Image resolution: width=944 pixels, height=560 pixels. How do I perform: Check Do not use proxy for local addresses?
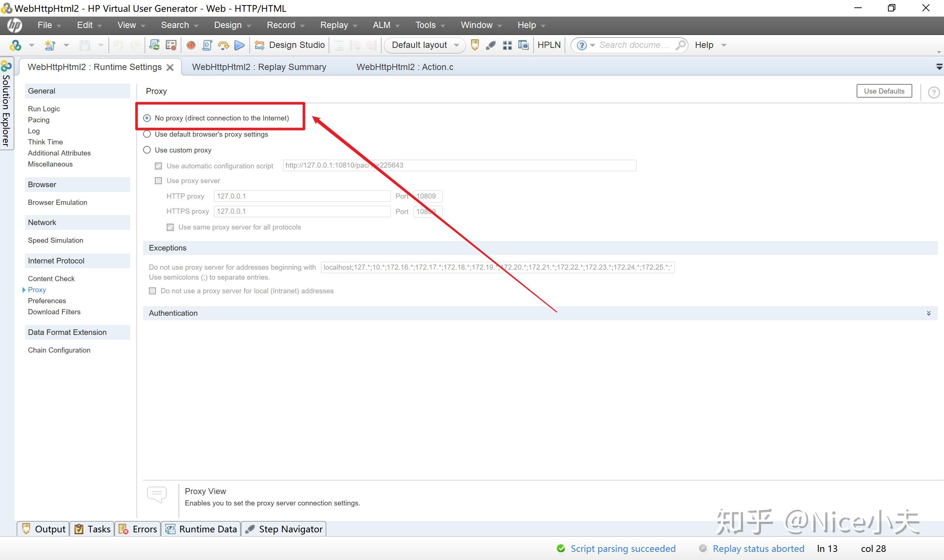tap(153, 291)
